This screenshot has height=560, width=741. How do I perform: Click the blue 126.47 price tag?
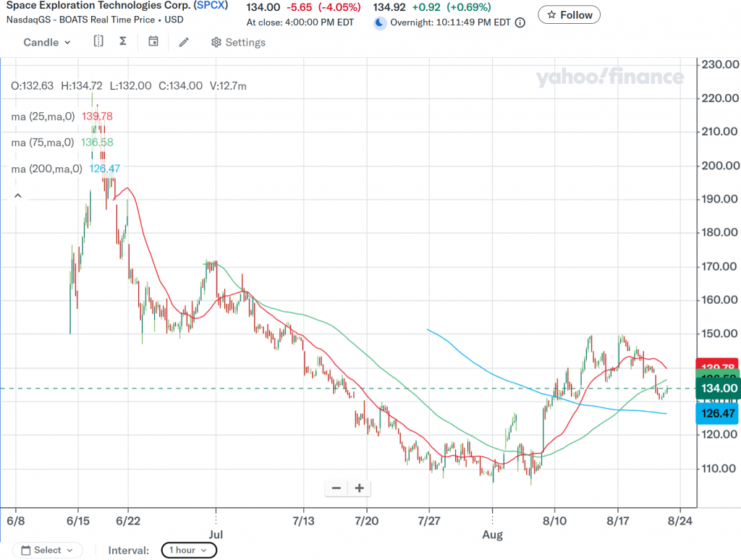point(718,414)
